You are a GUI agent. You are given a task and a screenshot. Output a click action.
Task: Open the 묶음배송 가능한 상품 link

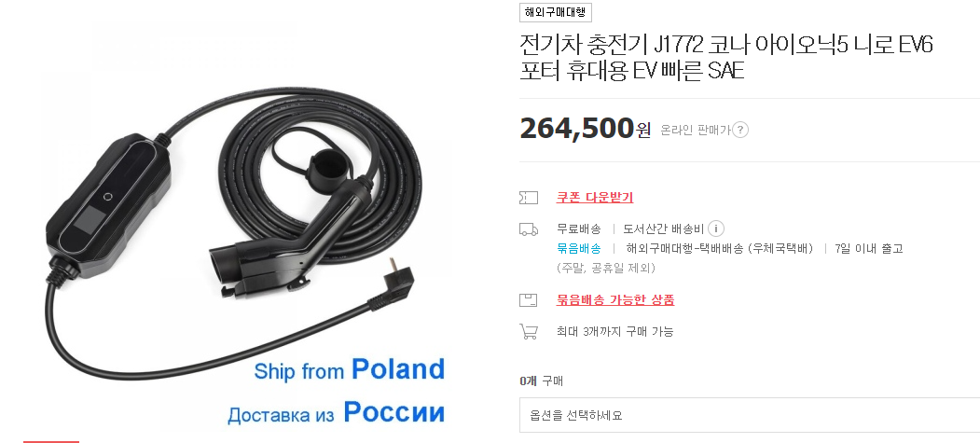(615, 300)
